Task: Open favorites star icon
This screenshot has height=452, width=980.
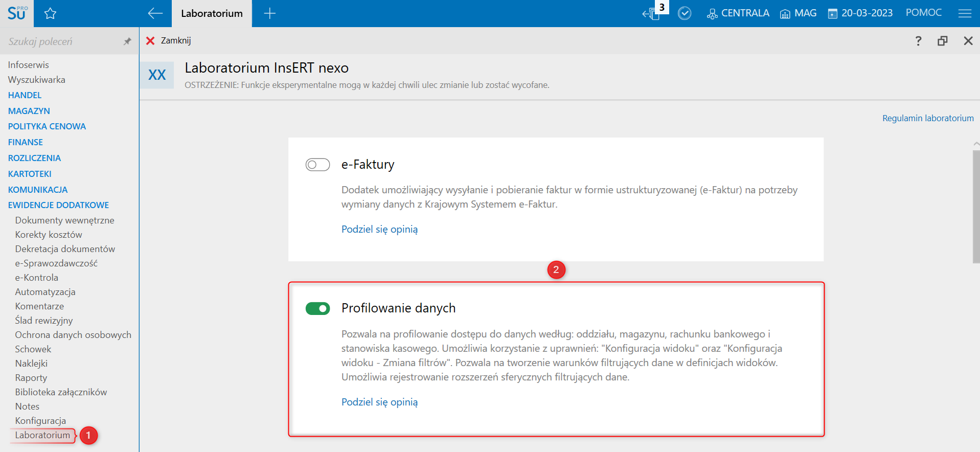Action: (50, 14)
